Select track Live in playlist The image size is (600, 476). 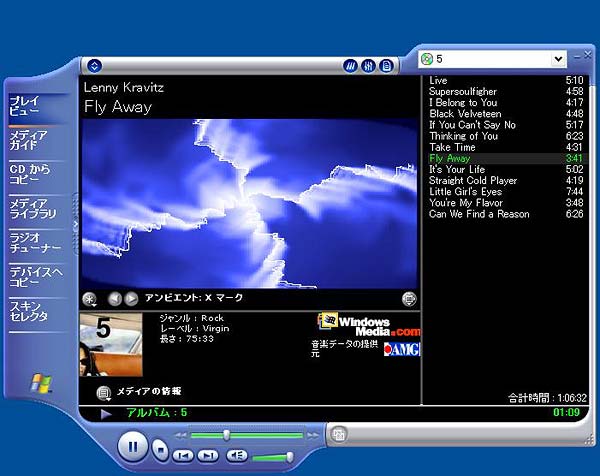(x=506, y=80)
